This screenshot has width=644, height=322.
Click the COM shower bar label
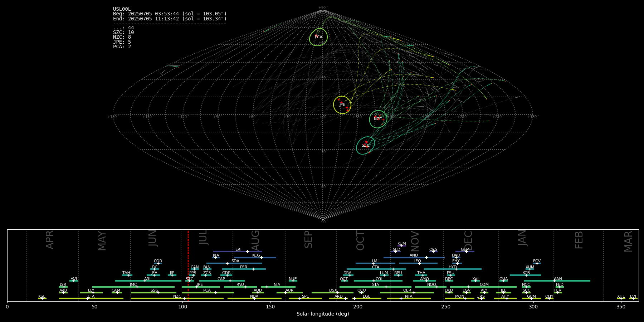coord(484,285)
